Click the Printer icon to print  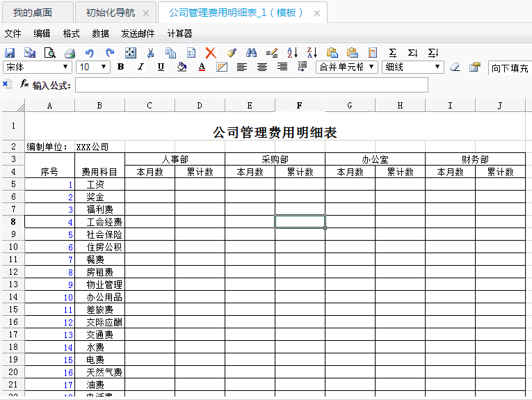(70, 52)
